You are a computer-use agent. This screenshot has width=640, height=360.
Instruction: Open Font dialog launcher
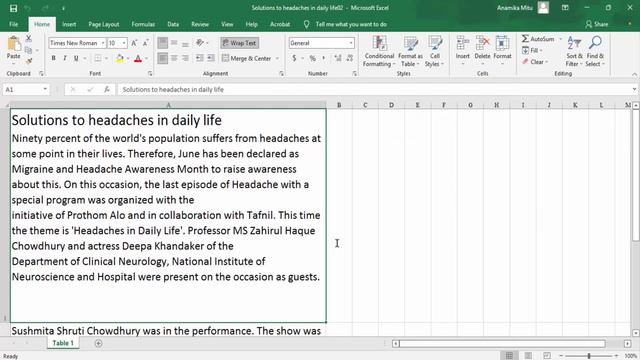pos(150,73)
